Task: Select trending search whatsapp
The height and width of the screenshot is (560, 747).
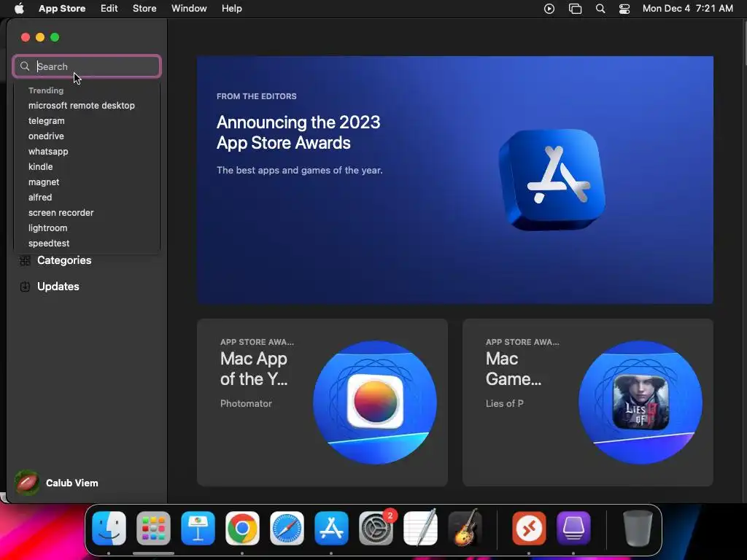Action: 48,151
